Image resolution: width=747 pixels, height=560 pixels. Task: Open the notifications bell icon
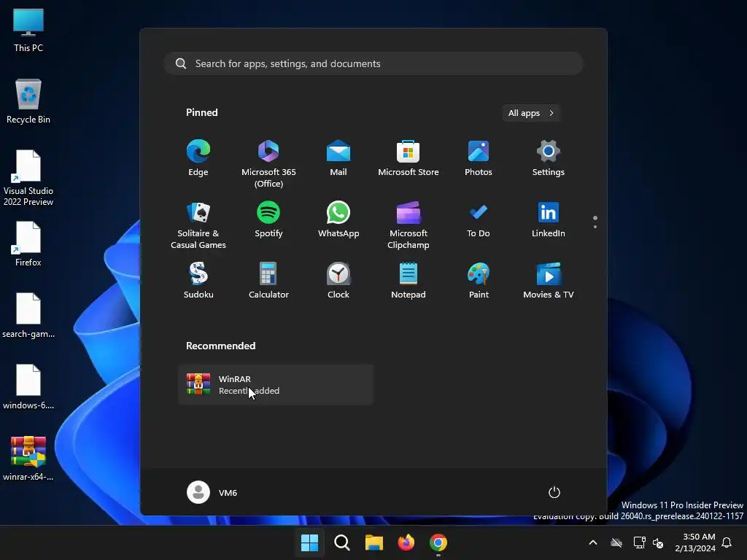click(x=727, y=542)
